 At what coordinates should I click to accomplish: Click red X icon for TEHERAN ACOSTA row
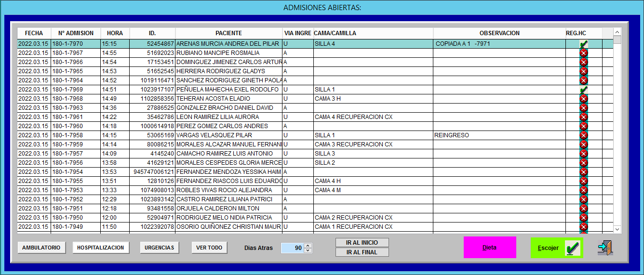click(x=583, y=99)
